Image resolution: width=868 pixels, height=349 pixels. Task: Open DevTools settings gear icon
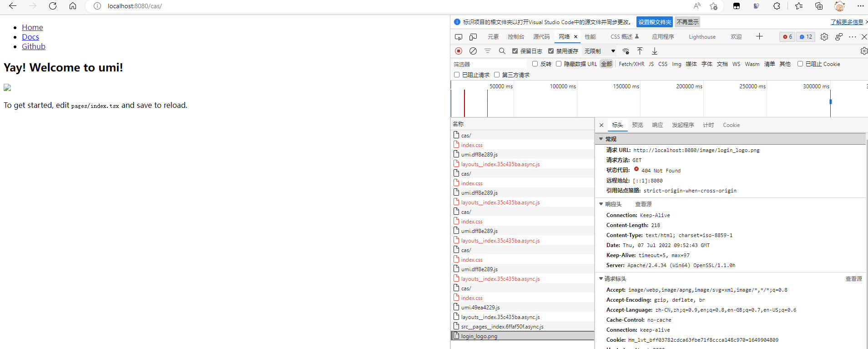(824, 37)
